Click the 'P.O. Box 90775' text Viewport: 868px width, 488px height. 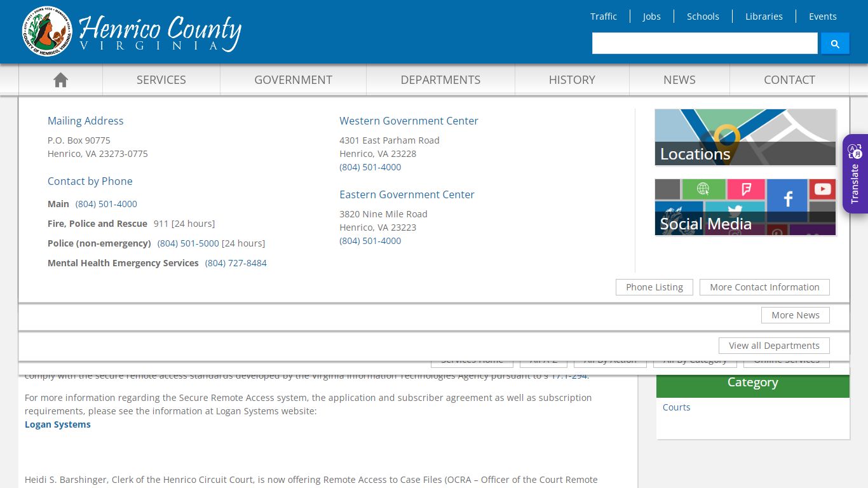tap(79, 140)
